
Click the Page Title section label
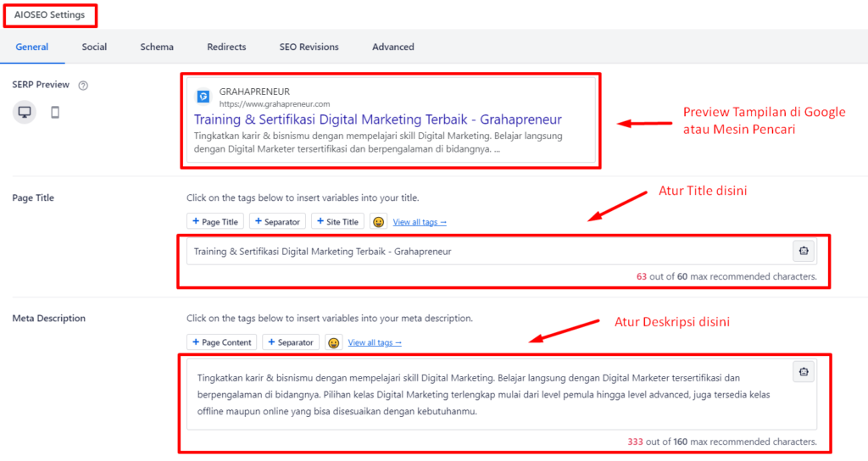click(x=33, y=197)
